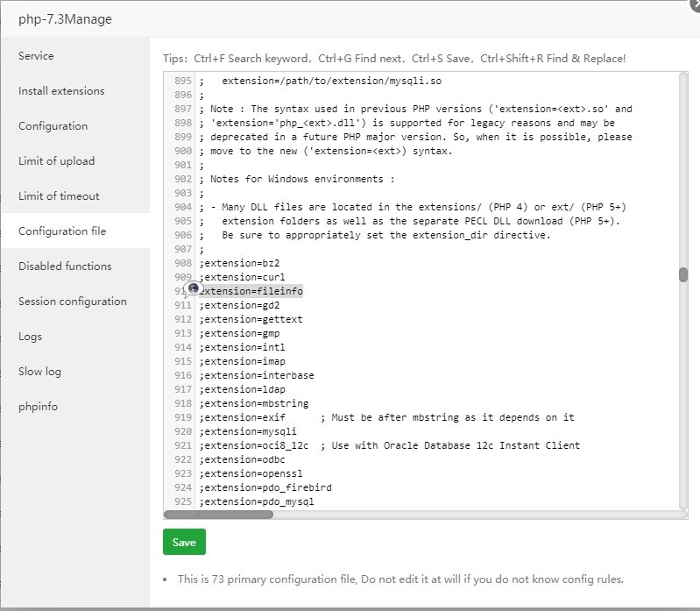Image resolution: width=700 pixels, height=611 pixels.
Task: View the Logs section
Action: point(30,337)
